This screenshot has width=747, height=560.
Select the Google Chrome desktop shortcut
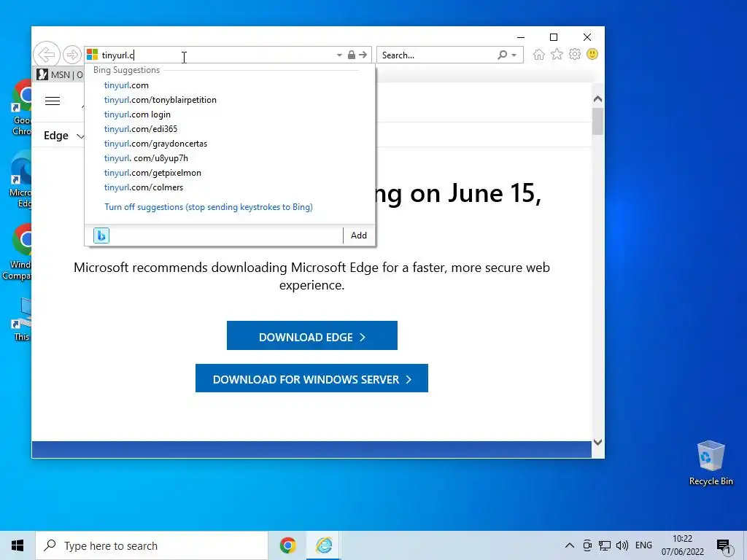(x=21, y=108)
